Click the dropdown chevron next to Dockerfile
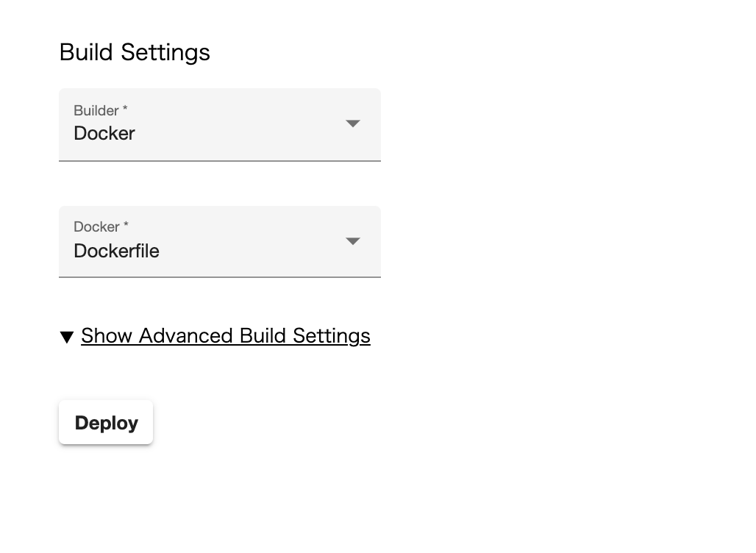Screen dimensions: 756x553 coord(353,241)
